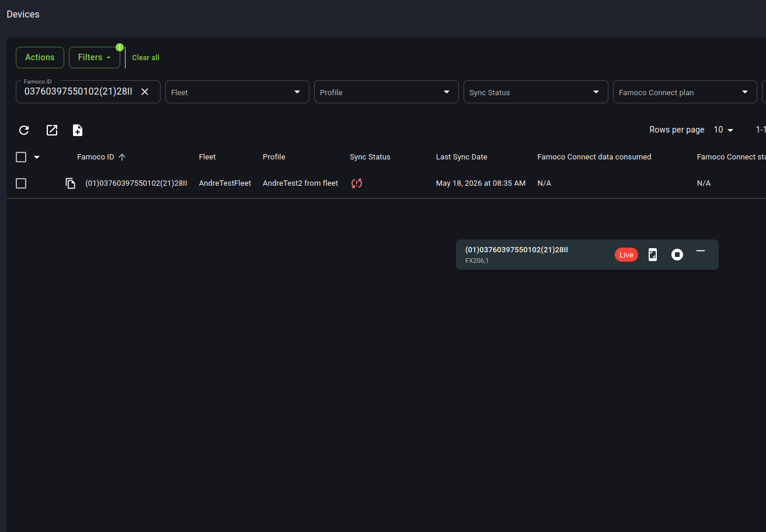Open the Actions button
The height and width of the screenshot is (532, 766).
pos(40,57)
